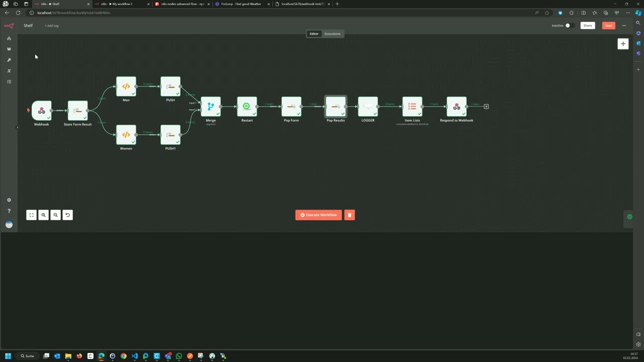
Task: Zoom in on the canvas
Action: click(x=43, y=215)
